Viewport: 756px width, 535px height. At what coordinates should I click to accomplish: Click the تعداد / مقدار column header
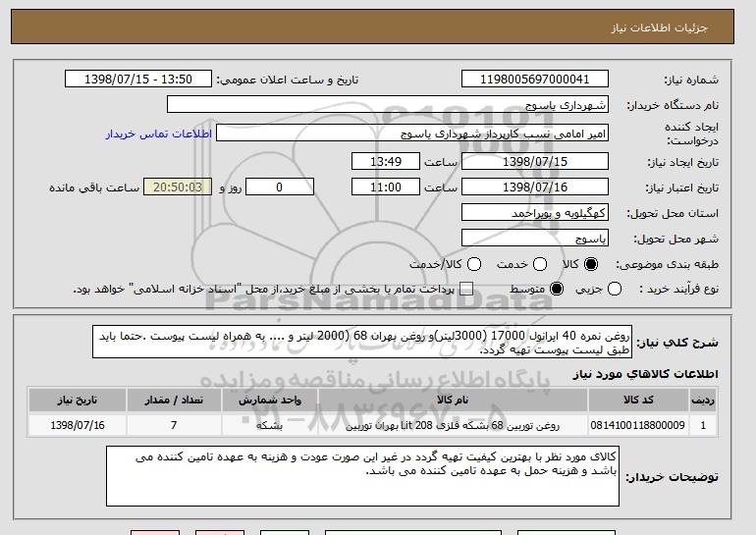tap(174, 401)
